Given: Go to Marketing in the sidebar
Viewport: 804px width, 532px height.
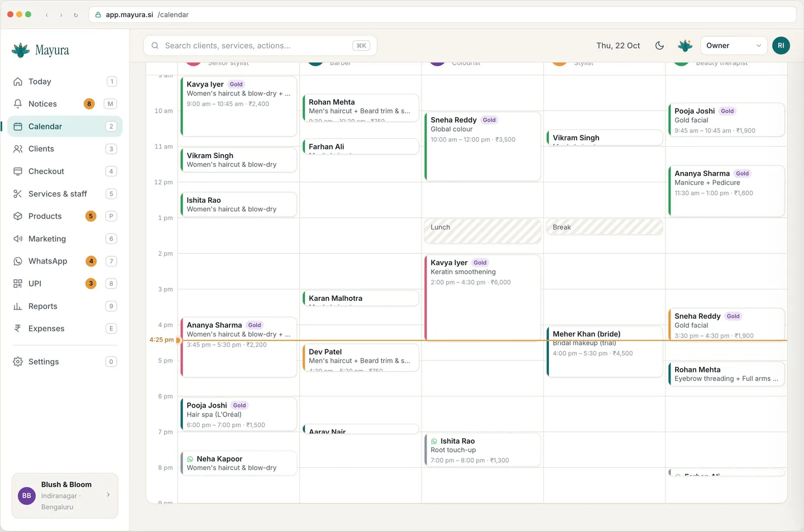Looking at the screenshot, I should (65, 239).
